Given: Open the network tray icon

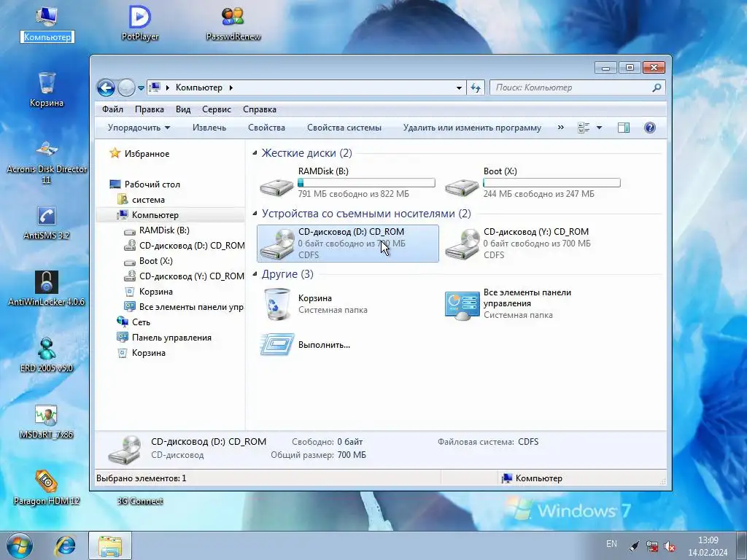Looking at the screenshot, I should point(652,546).
